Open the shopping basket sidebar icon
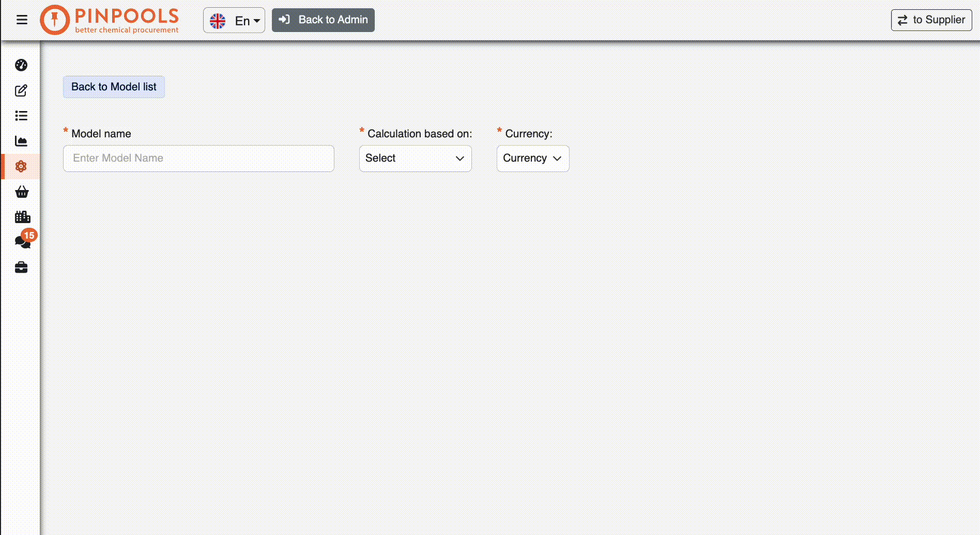The image size is (980, 535). tap(22, 192)
